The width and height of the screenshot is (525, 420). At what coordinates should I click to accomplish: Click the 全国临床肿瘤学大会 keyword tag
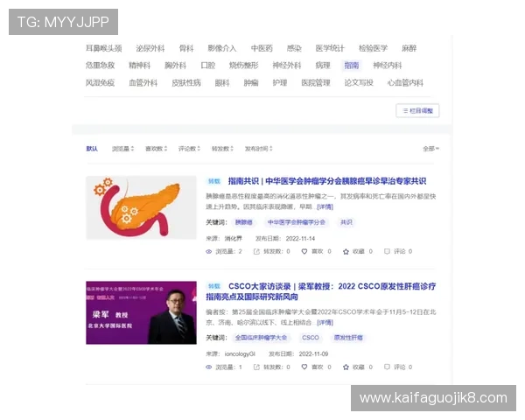261,338
